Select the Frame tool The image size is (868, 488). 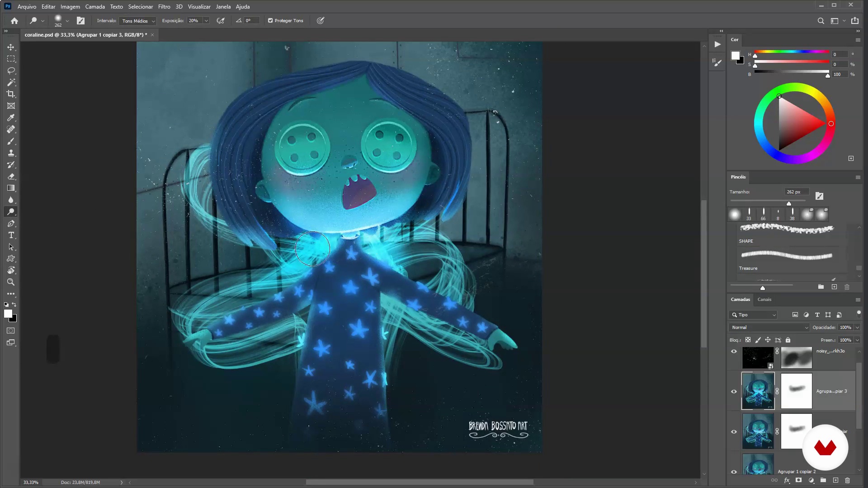[x=11, y=106]
